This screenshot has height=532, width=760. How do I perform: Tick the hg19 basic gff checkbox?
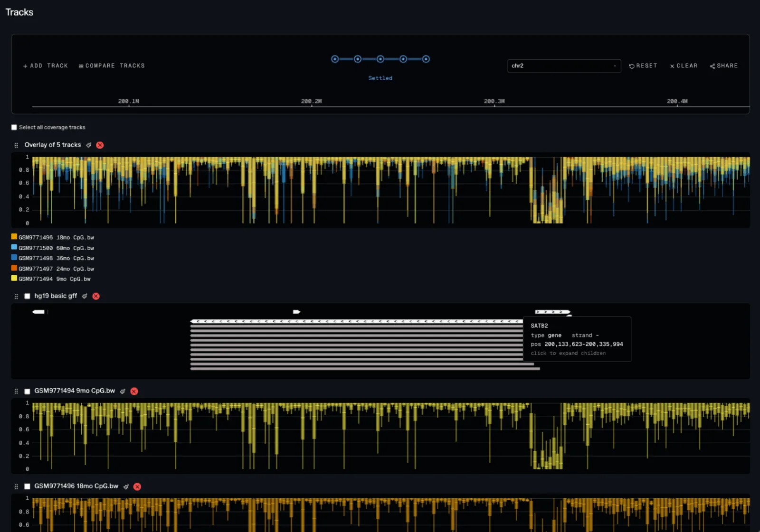(x=27, y=296)
